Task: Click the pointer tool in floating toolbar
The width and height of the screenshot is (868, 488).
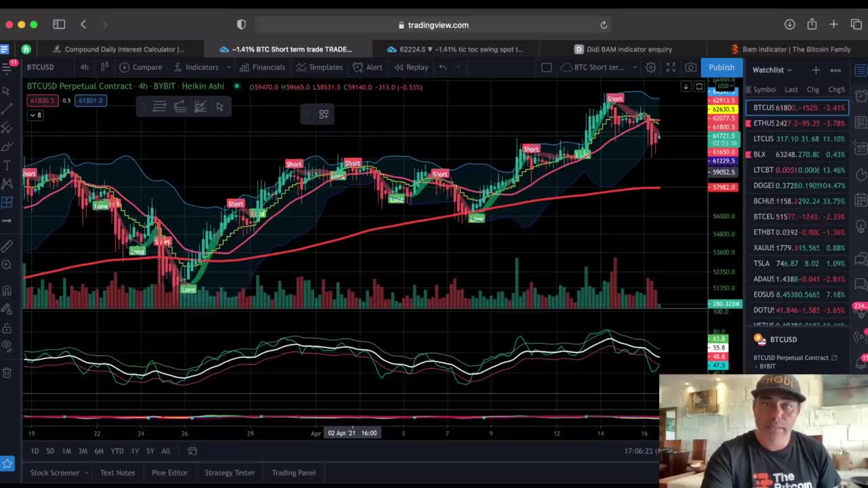Action: click(220, 106)
